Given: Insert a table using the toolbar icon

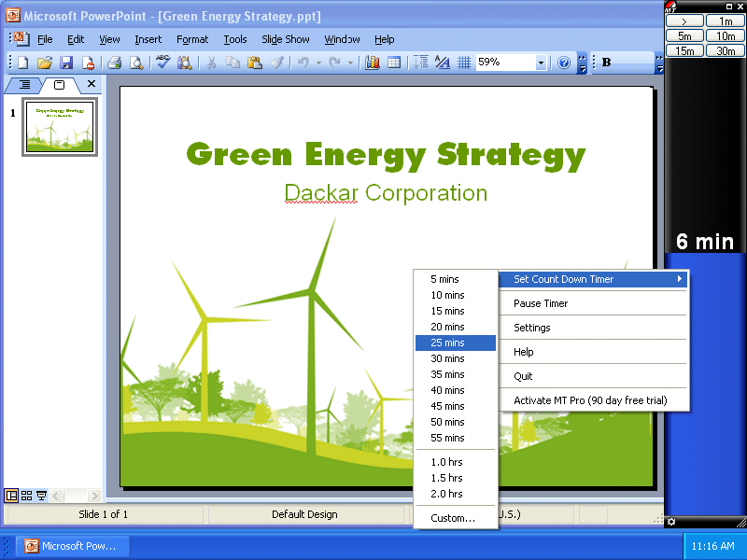Looking at the screenshot, I should 394,63.
